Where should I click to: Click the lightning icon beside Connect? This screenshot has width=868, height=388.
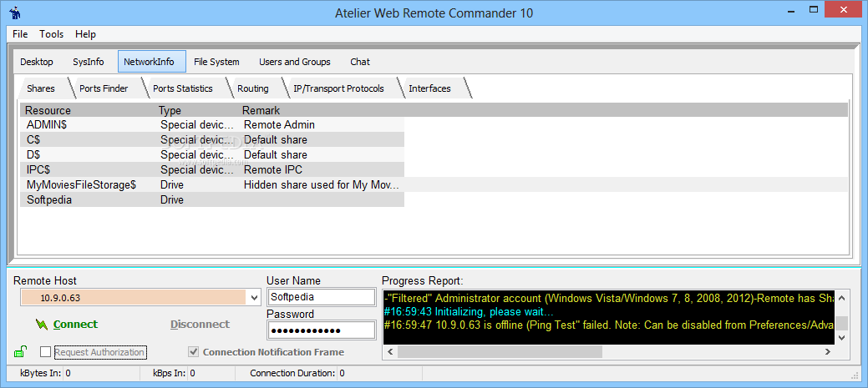pyautogui.click(x=42, y=325)
